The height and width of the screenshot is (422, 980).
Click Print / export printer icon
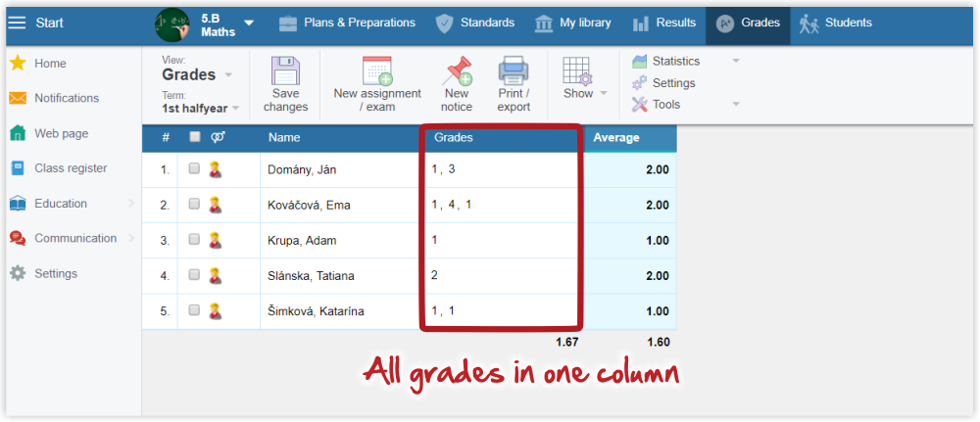[x=514, y=70]
